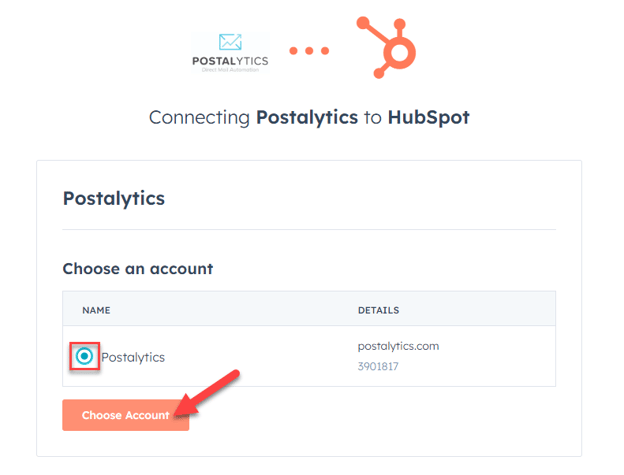
Task: Click the Postalytics card heading
Action: [114, 199]
